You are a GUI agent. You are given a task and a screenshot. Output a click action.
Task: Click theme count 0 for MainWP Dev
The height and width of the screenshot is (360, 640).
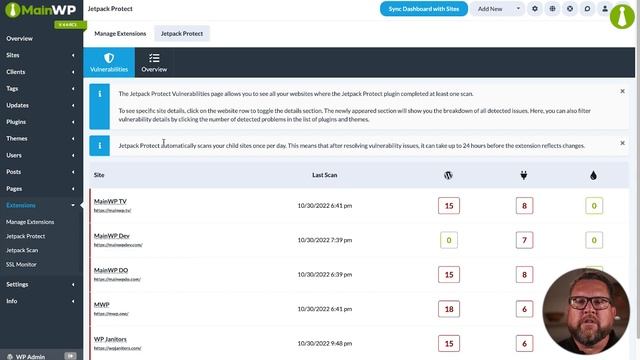(x=594, y=240)
